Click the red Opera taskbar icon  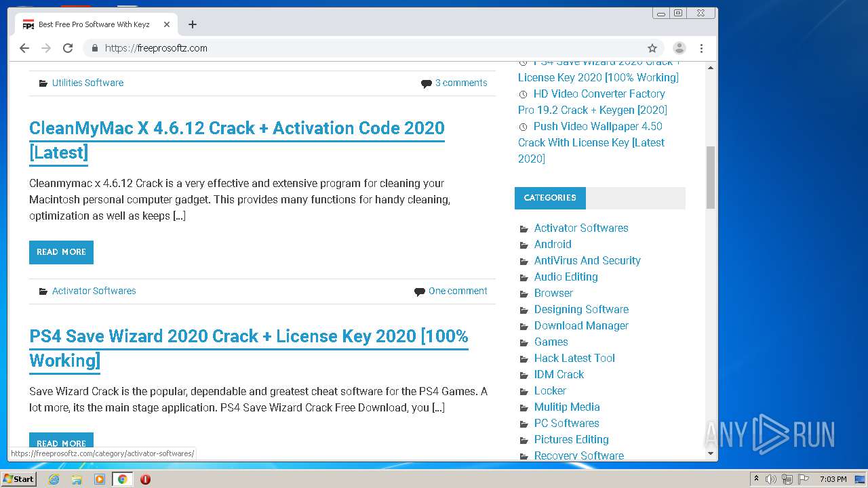pyautogui.click(x=145, y=479)
